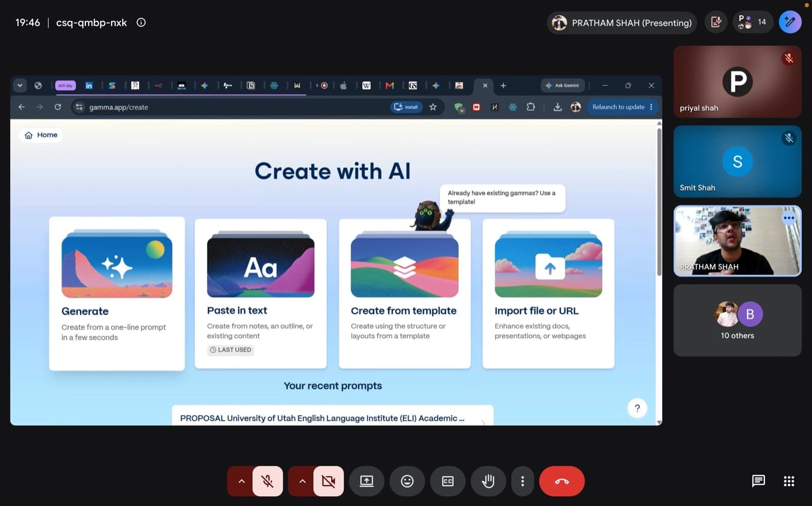Close the current browser tab
Viewport: 812px width, 506px height.
tap(485, 86)
